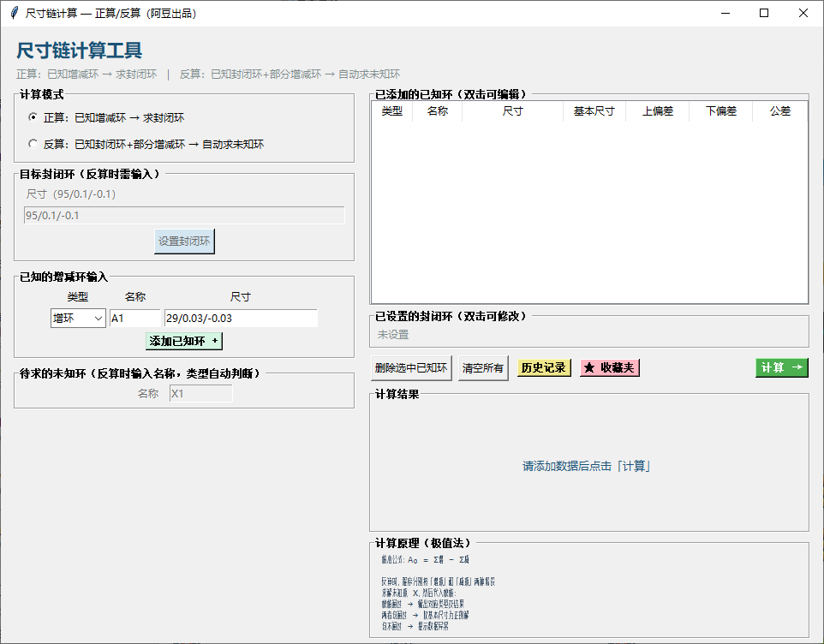The height and width of the screenshot is (644, 824).
Task: Select the 反算 reverse calculation radio button
Action: [x=33, y=143]
